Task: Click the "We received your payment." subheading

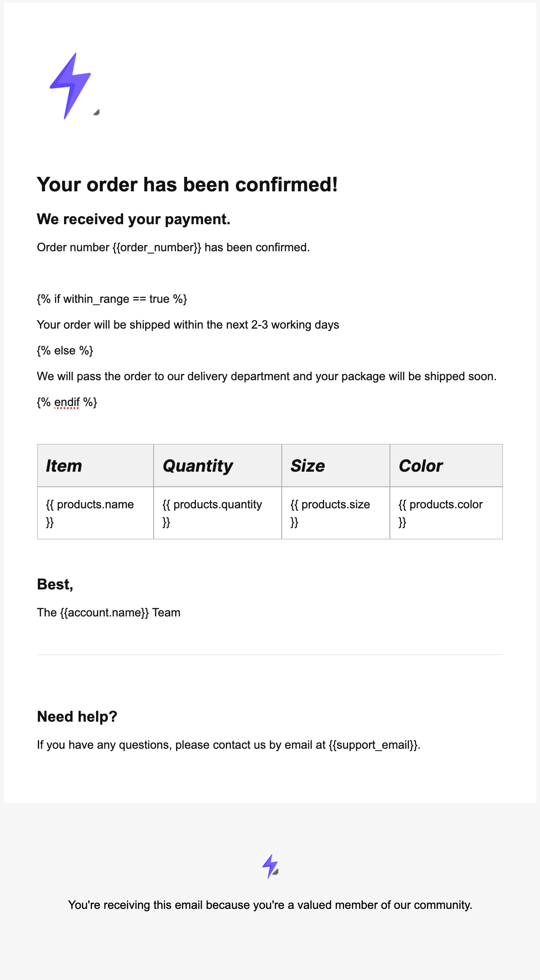Action: point(134,219)
